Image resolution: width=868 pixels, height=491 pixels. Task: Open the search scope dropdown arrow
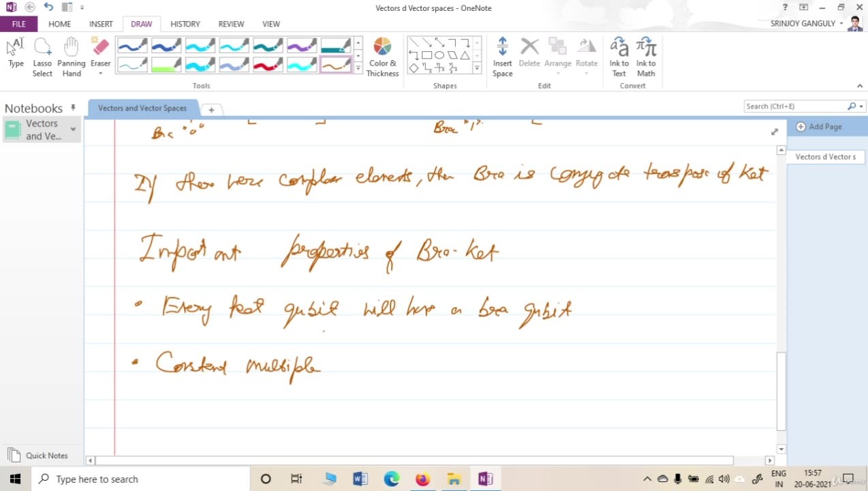pos(862,106)
